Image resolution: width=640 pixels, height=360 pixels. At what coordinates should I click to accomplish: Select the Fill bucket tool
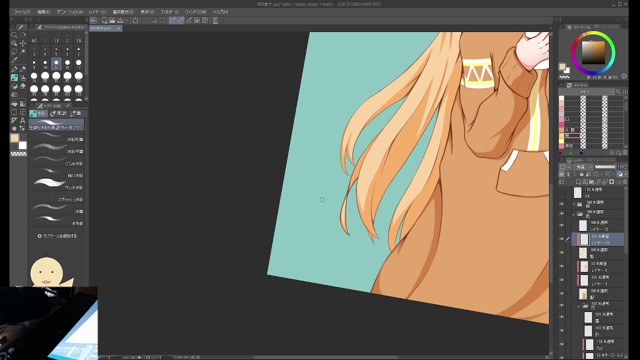click(x=14, y=103)
